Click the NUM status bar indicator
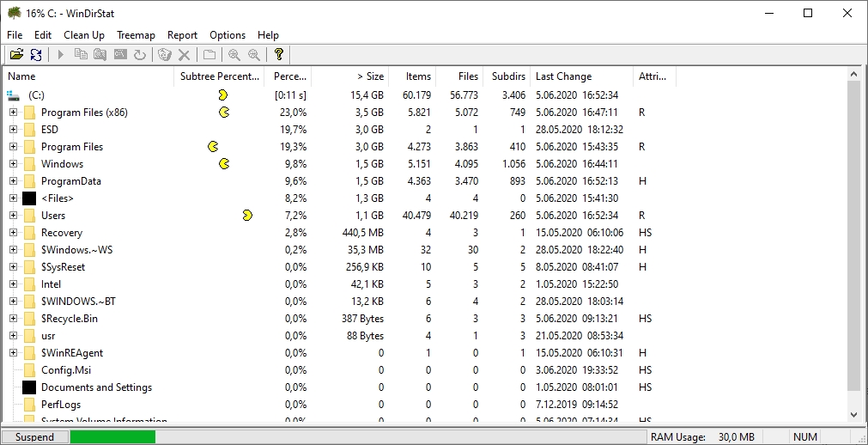 tap(804, 437)
